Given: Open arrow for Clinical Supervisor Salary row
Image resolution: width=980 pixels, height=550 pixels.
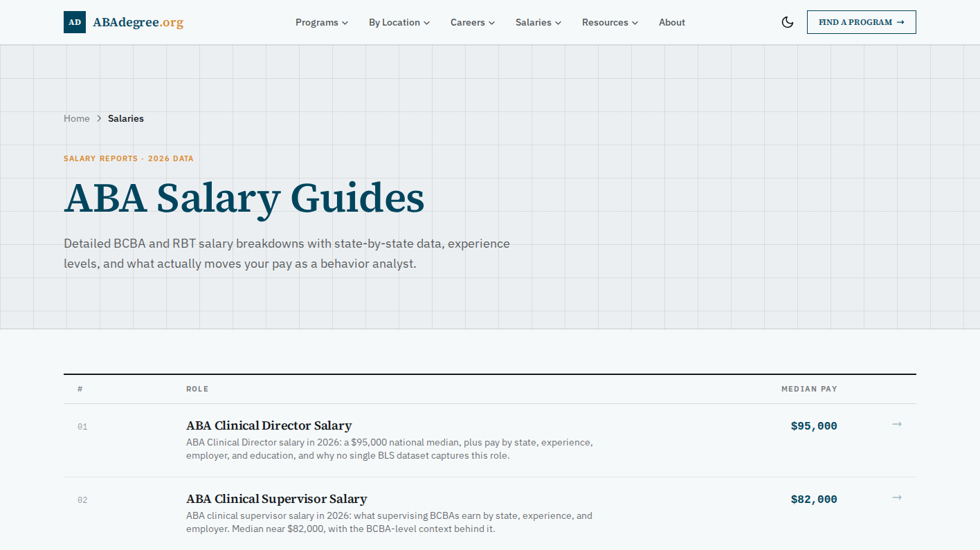Looking at the screenshot, I should 897,497.
